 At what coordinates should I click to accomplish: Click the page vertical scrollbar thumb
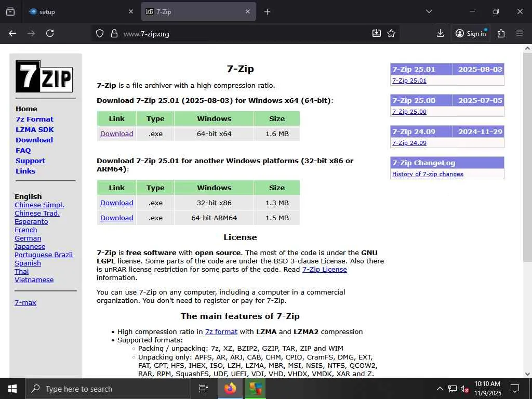527,157
